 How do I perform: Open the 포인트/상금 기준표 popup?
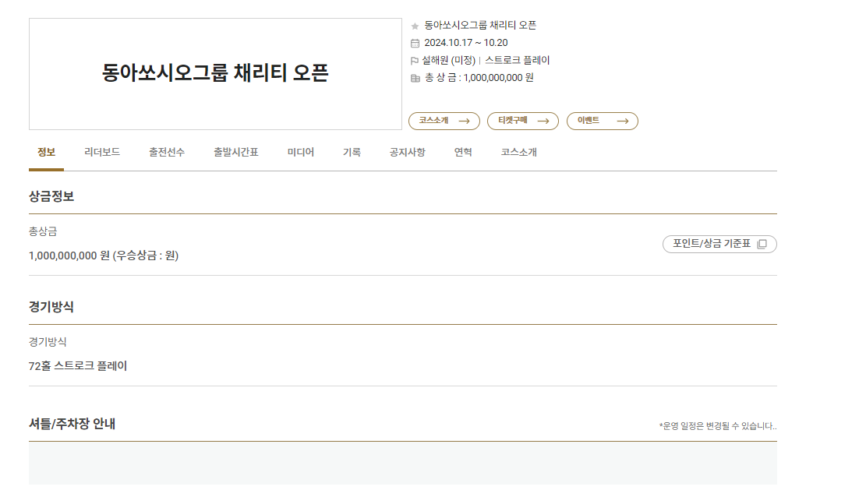click(x=719, y=244)
